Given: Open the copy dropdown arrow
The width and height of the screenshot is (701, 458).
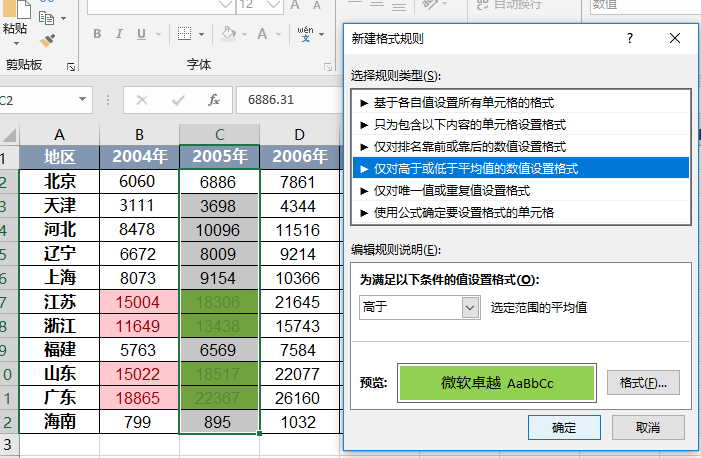Looking at the screenshot, I should (x=63, y=18).
